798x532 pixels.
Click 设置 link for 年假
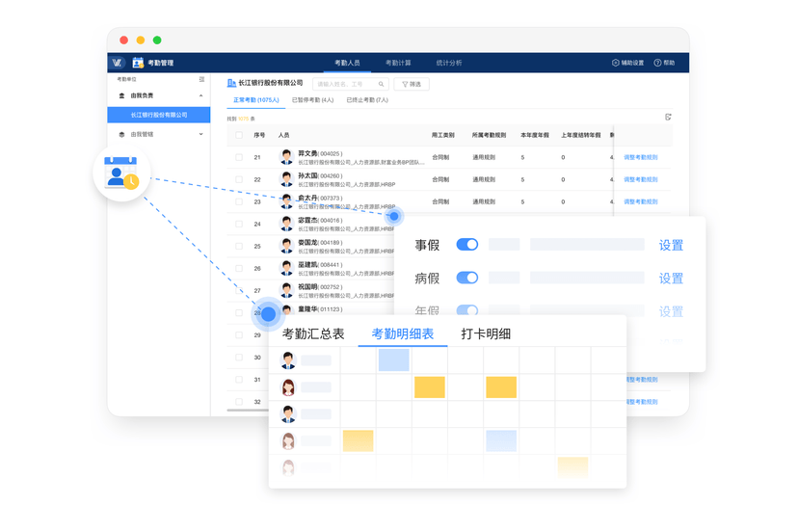pyautogui.click(x=671, y=311)
